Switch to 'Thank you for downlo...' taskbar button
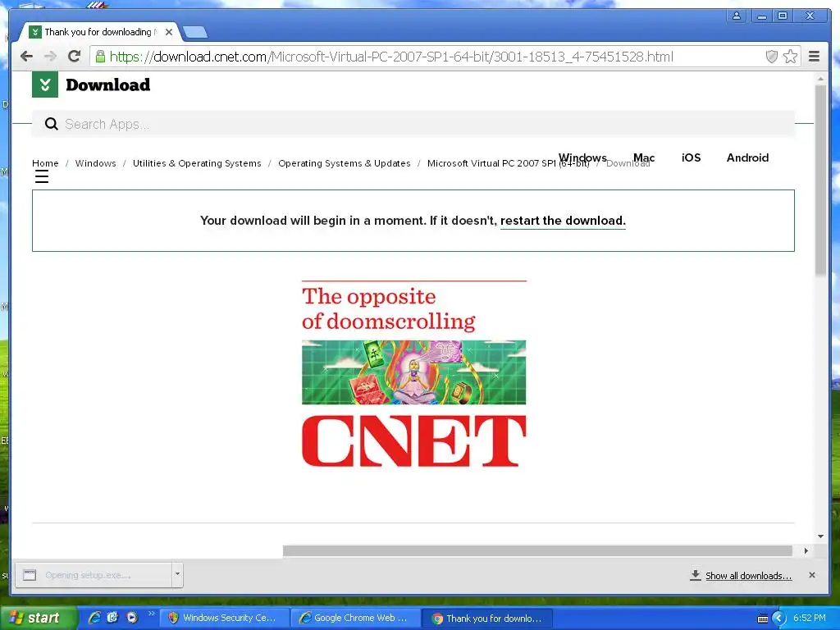 coord(487,619)
